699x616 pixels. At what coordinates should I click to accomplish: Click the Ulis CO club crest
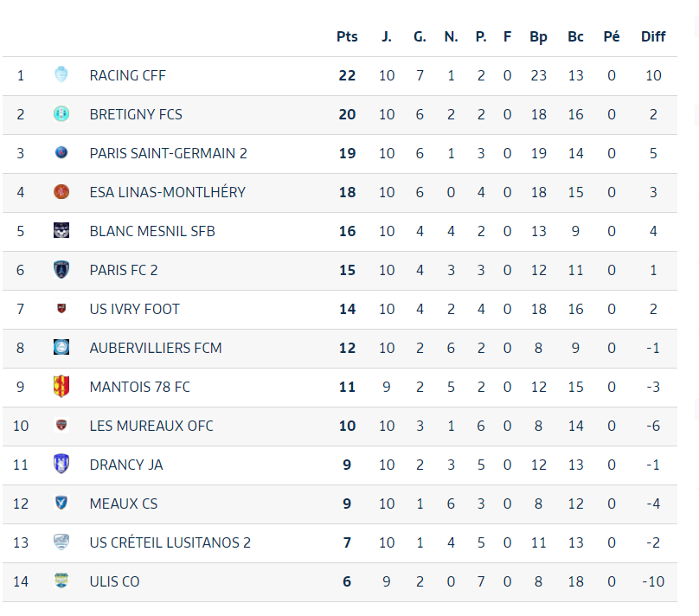point(61,581)
